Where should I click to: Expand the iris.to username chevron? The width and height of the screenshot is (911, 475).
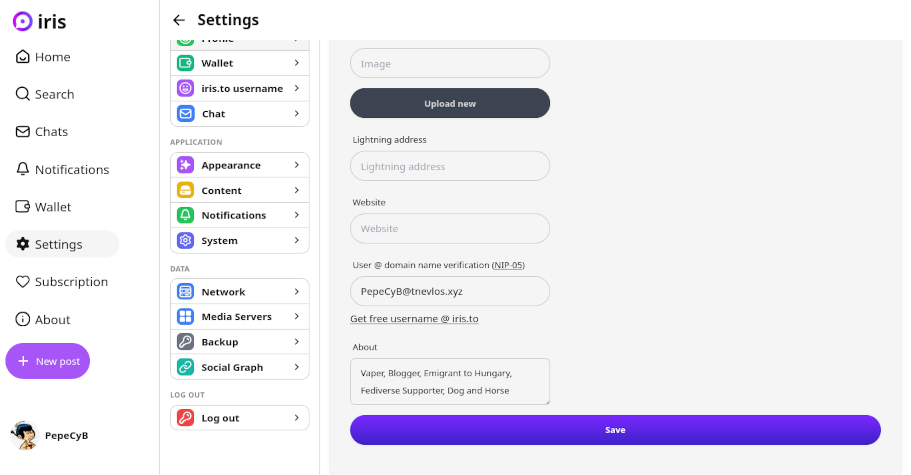click(297, 88)
